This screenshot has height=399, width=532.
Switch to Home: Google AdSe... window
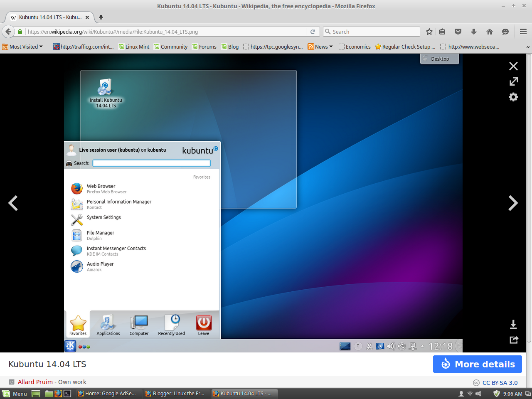[x=108, y=394]
